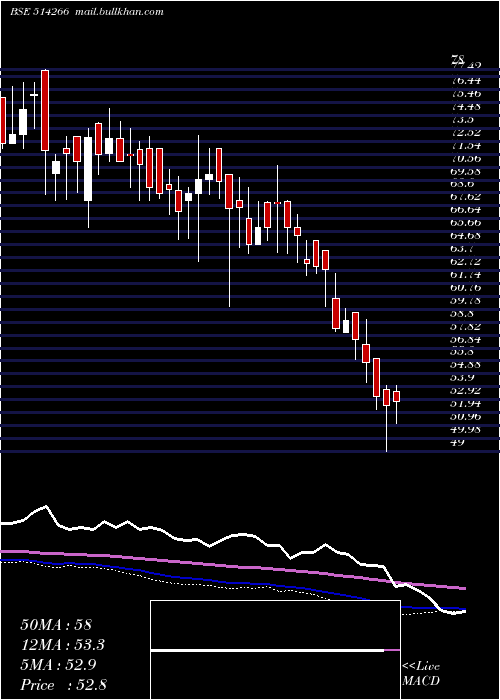This screenshot has height=700, width=500.
Task: Click the 65.66 axis value
Action: (x=465, y=223)
